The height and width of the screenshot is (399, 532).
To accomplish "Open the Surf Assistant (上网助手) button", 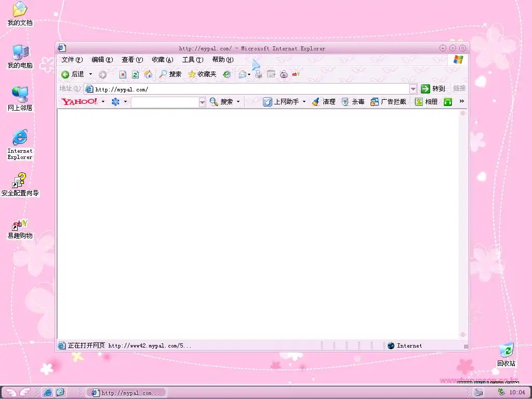I will click(x=281, y=101).
